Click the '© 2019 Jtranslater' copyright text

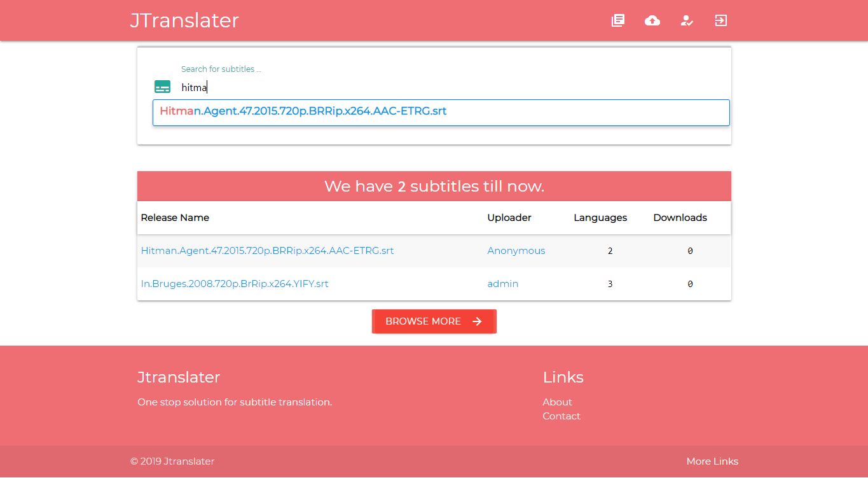pos(172,461)
